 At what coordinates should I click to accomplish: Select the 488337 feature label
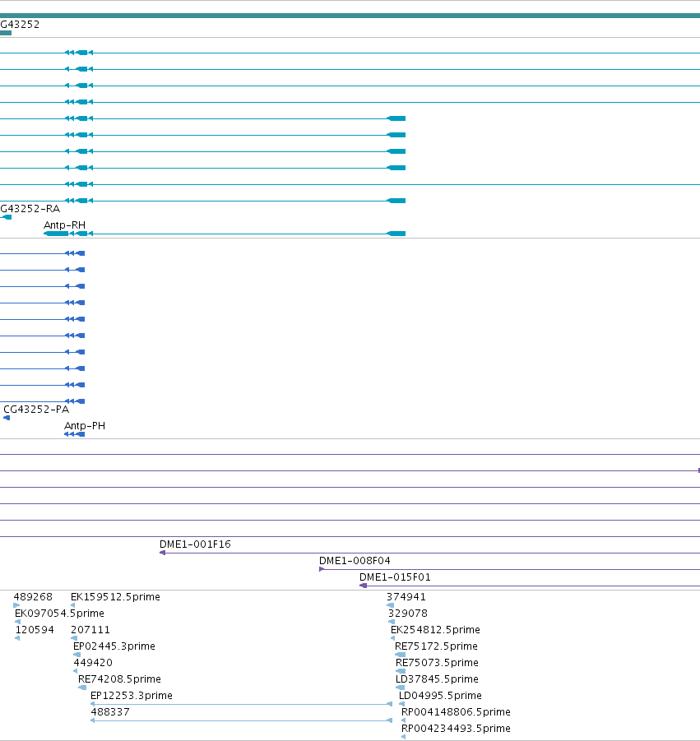[110, 712]
